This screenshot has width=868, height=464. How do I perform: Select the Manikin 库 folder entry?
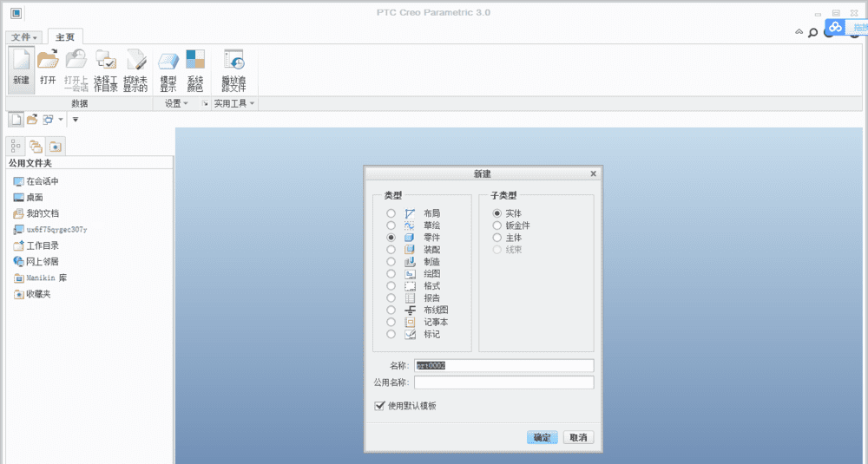[40, 278]
